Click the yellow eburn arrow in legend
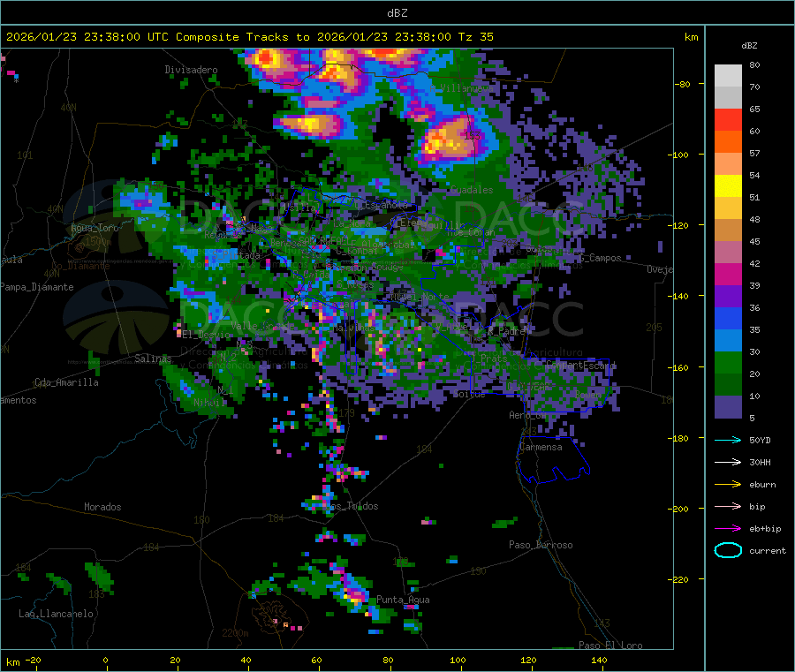 728,485
